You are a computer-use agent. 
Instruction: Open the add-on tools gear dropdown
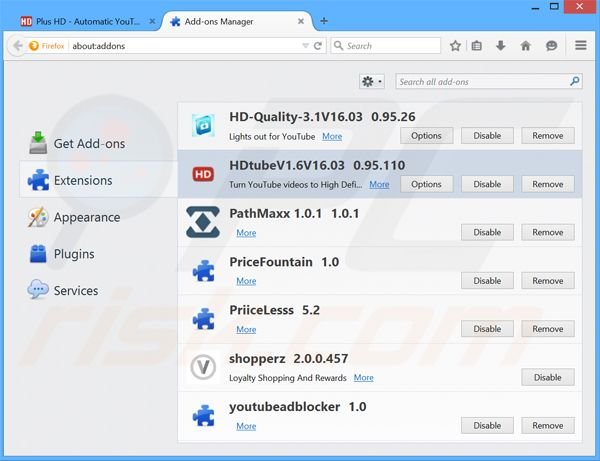372,81
